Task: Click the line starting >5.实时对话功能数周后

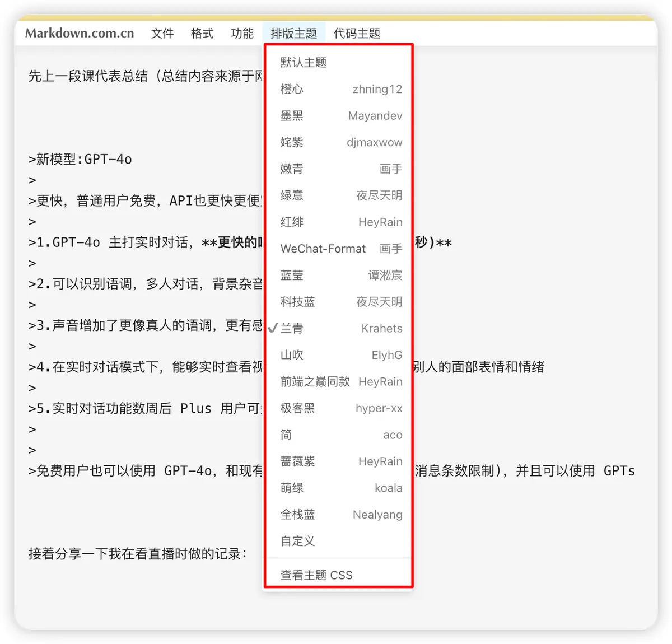Action: (x=146, y=408)
